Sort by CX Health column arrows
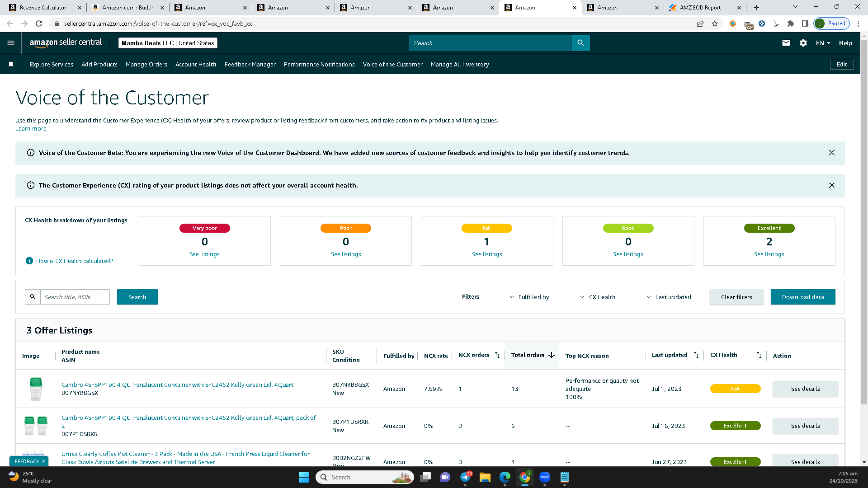 (x=759, y=355)
